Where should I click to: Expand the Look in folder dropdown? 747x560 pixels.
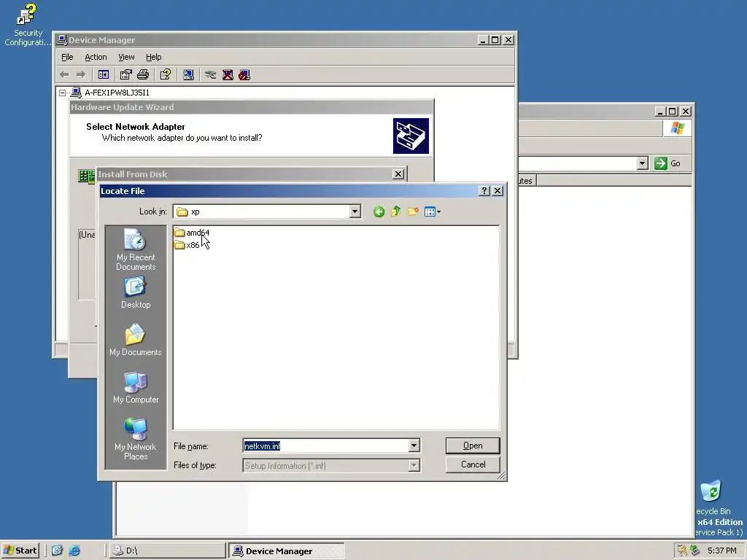[355, 211]
